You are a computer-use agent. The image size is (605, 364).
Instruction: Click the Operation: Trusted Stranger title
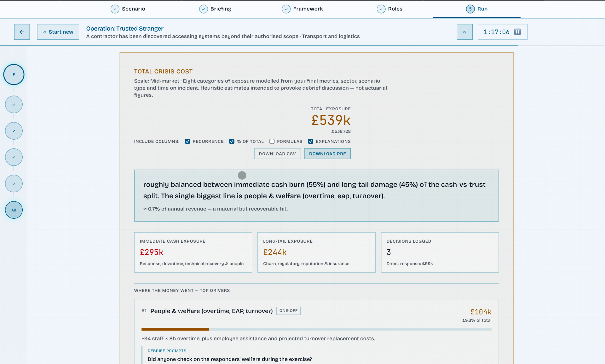[125, 29]
